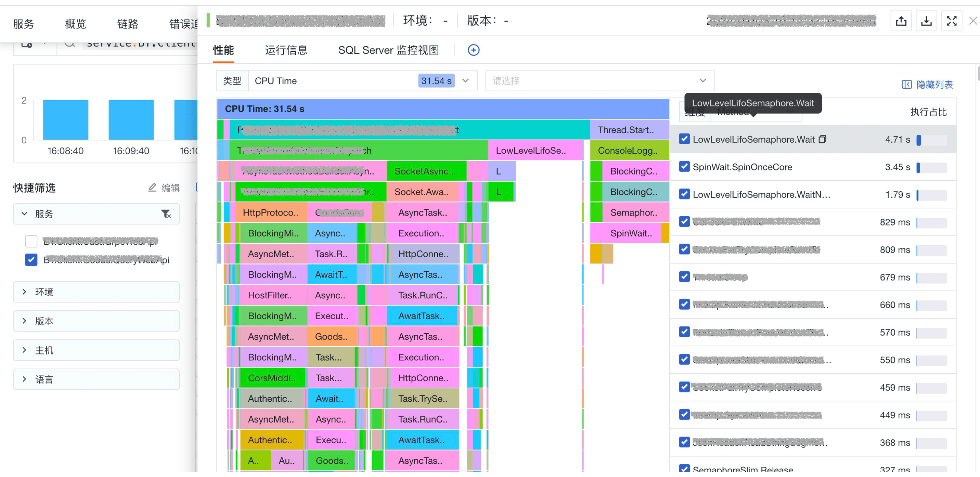Viewport: 980px width, 477px height.
Task: Click the CorsMiddl.. green flame block
Action: [x=273, y=378]
